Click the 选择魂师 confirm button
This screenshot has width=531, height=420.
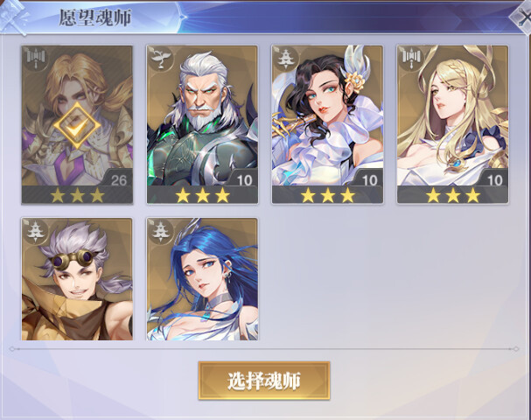[x=264, y=381]
